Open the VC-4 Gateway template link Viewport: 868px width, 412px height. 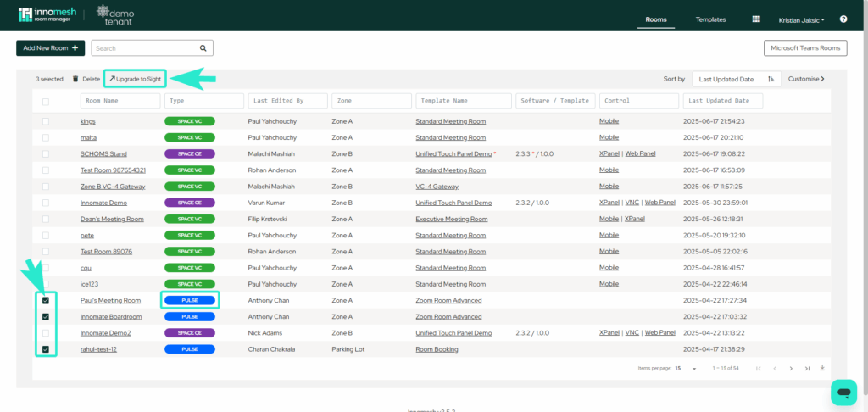point(437,187)
